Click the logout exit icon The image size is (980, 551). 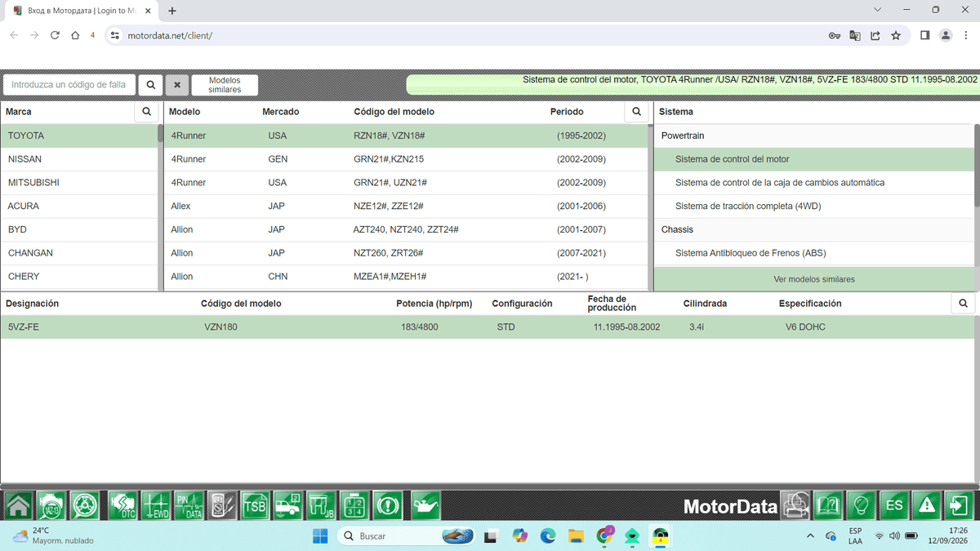(960, 506)
